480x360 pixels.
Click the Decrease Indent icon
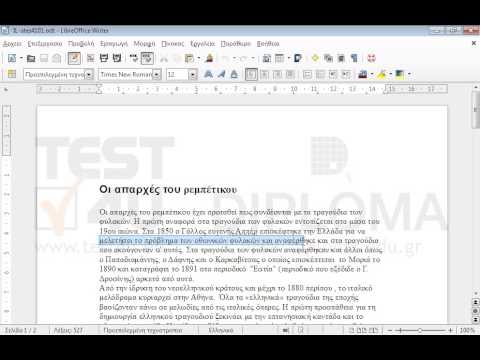(333, 74)
